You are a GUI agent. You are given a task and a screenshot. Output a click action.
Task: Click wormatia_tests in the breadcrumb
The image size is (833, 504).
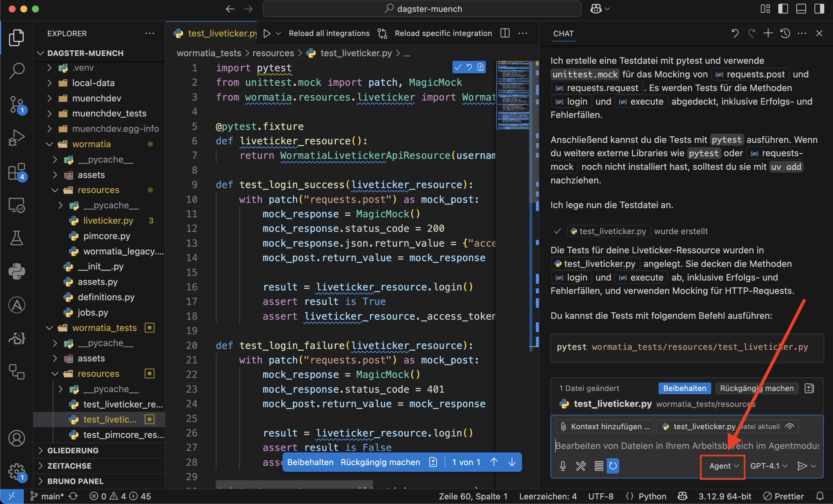209,53
